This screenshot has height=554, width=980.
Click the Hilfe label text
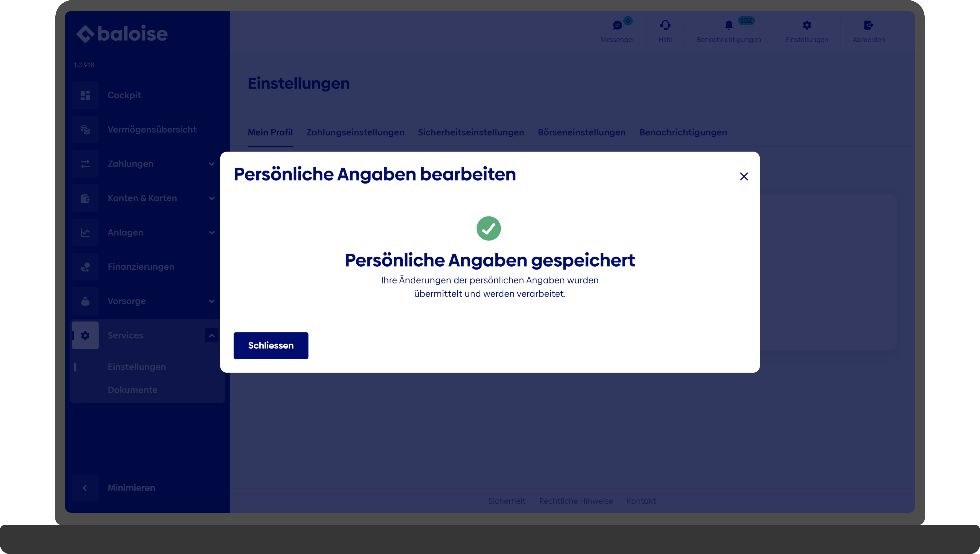tap(665, 40)
